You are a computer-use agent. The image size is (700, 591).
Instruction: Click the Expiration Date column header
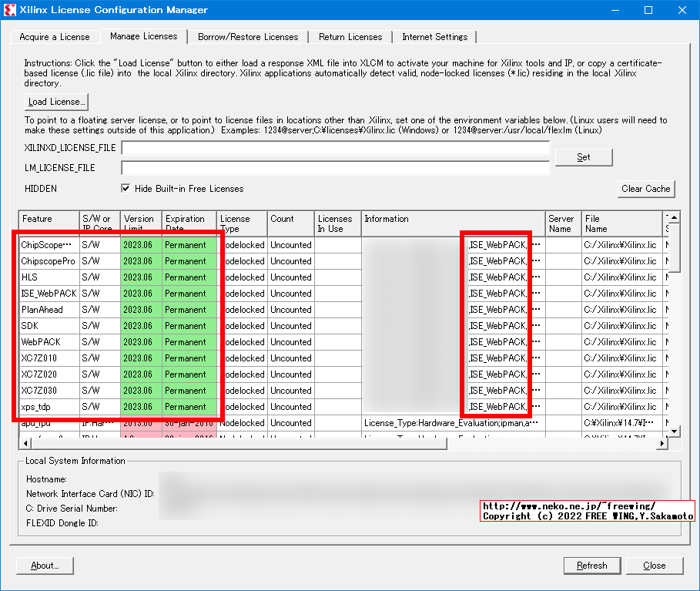tap(189, 223)
